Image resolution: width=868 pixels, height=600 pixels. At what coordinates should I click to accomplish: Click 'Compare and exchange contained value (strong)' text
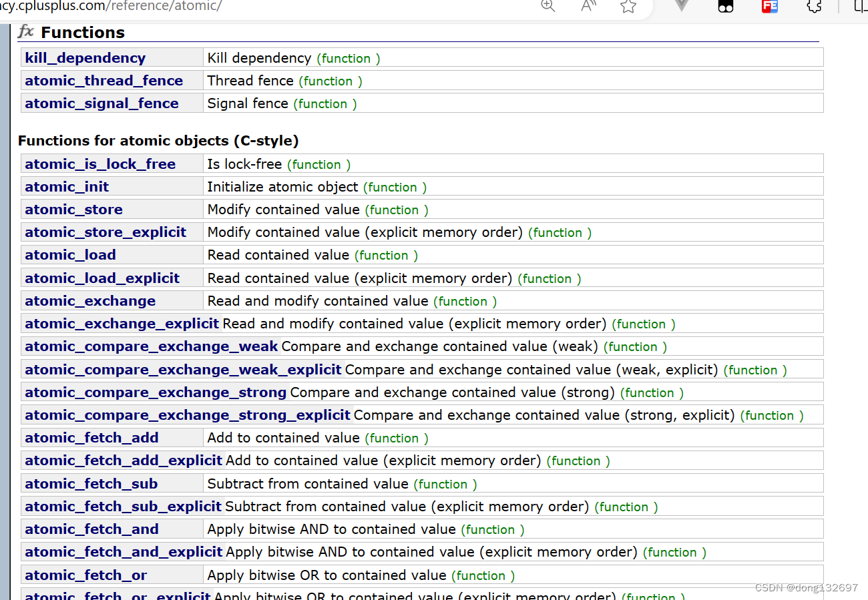(453, 392)
